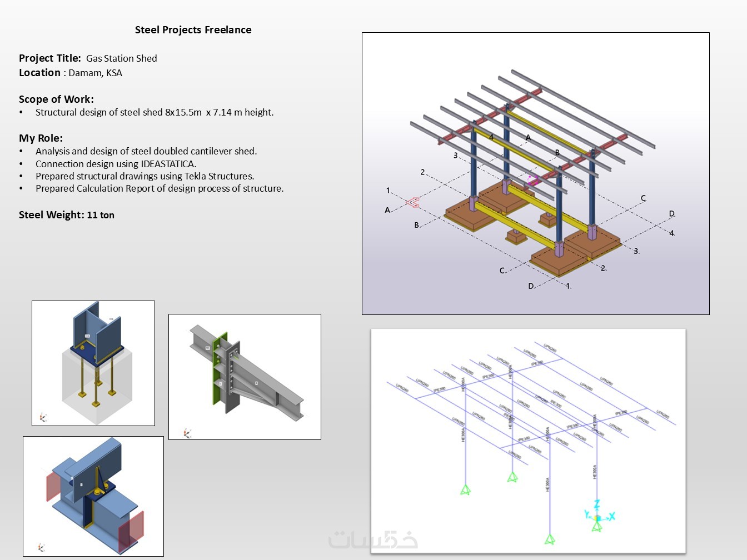Open the anchor base plate connection image

[x=93, y=363]
